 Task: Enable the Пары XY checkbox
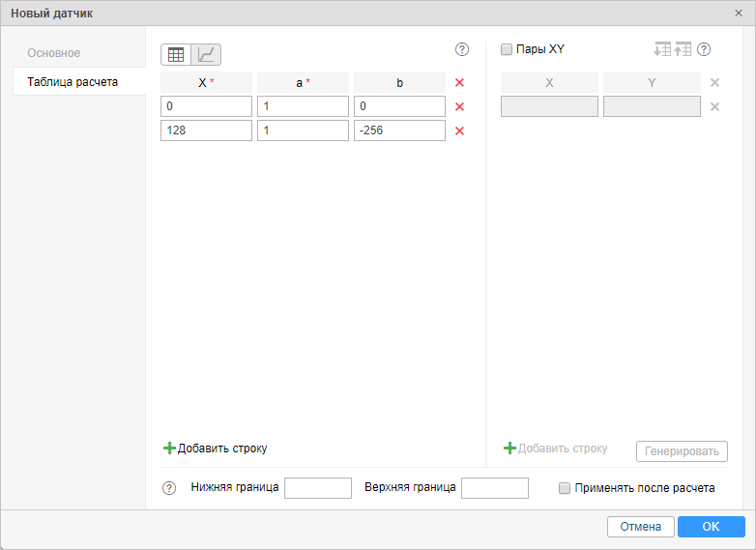point(507,49)
